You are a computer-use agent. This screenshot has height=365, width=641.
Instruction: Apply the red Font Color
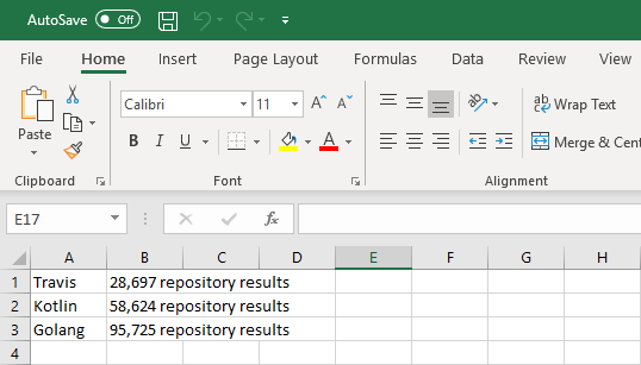pyautogui.click(x=329, y=141)
